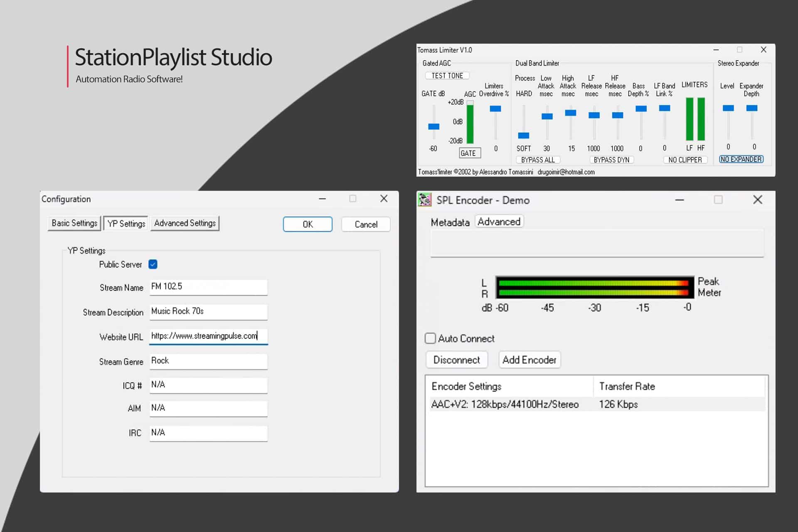Click the Encoder Settings column header
This screenshot has width=798, height=532.
[511, 387]
